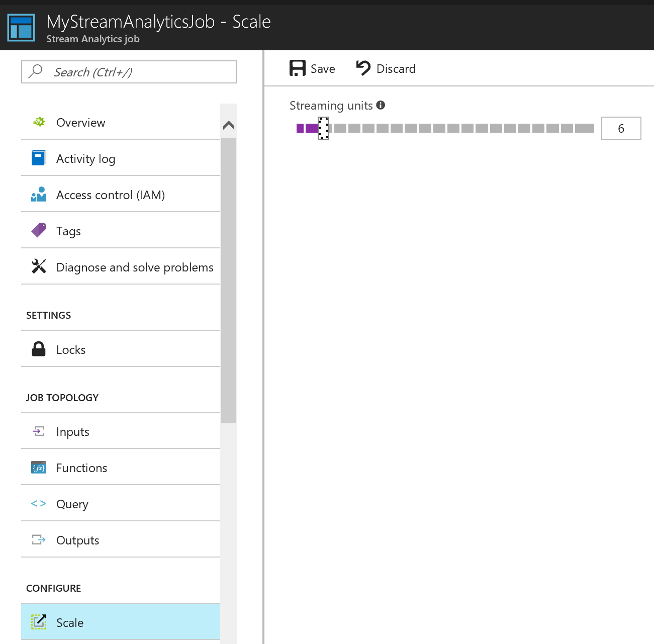Screen dimensions: 654x644
Task: Click the Outputs arrow icon
Action: [39, 539]
